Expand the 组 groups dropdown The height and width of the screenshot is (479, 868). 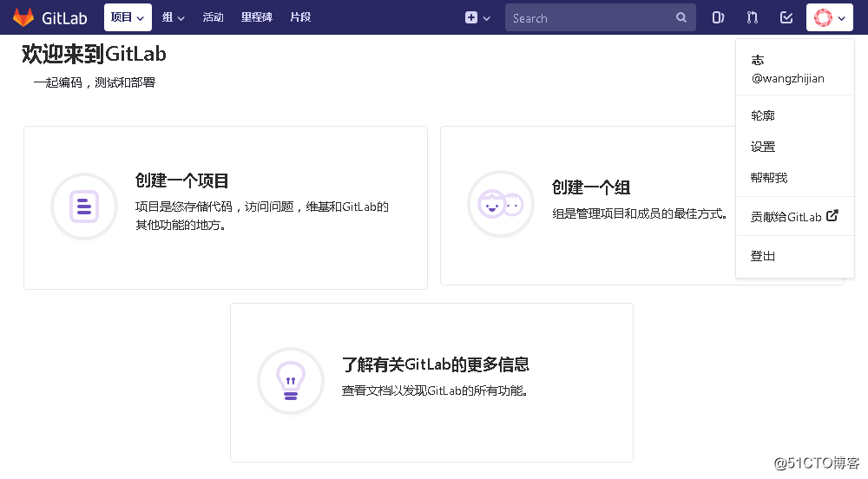174,17
